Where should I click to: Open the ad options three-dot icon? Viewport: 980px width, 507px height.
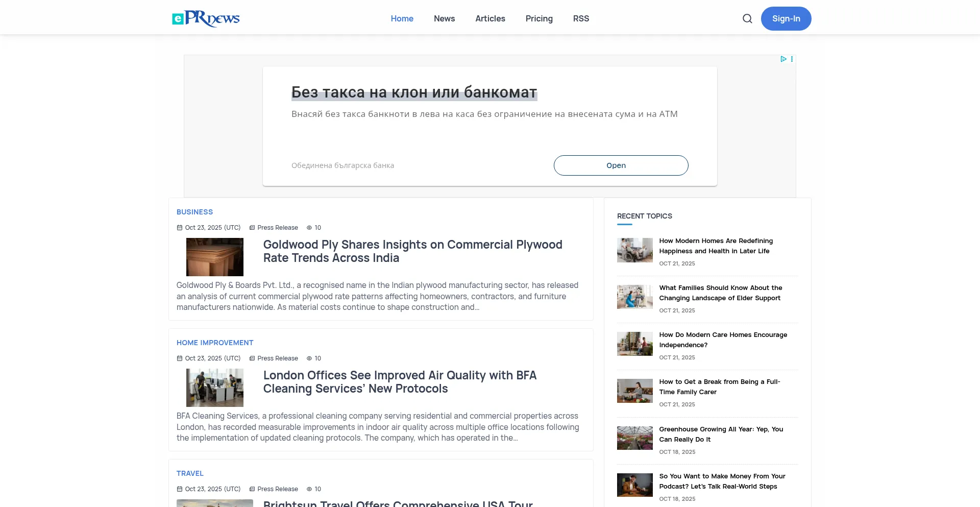(x=792, y=59)
